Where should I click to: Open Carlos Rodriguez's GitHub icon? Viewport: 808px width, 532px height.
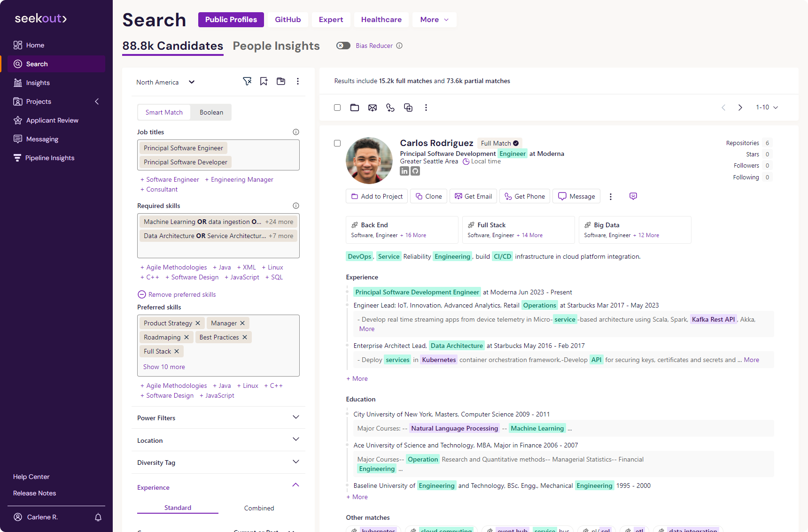tap(415, 171)
